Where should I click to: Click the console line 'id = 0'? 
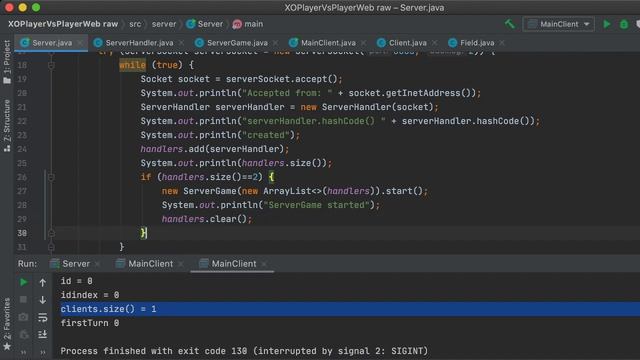(x=76, y=281)
